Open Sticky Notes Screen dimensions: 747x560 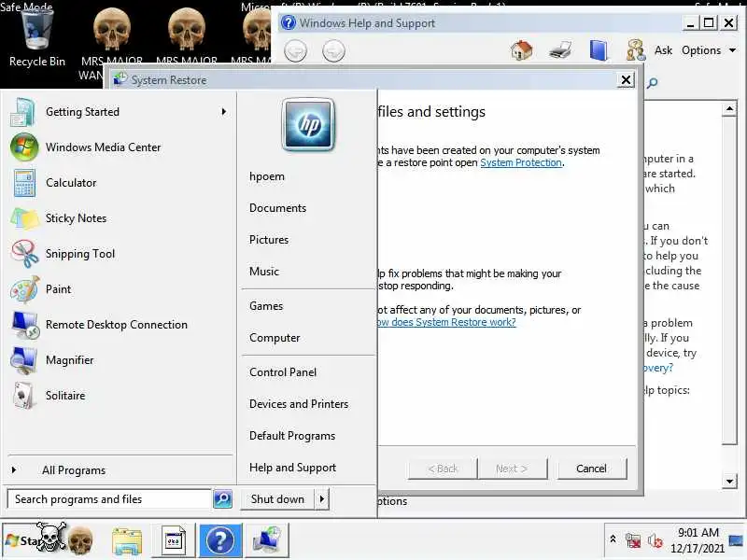120,218
